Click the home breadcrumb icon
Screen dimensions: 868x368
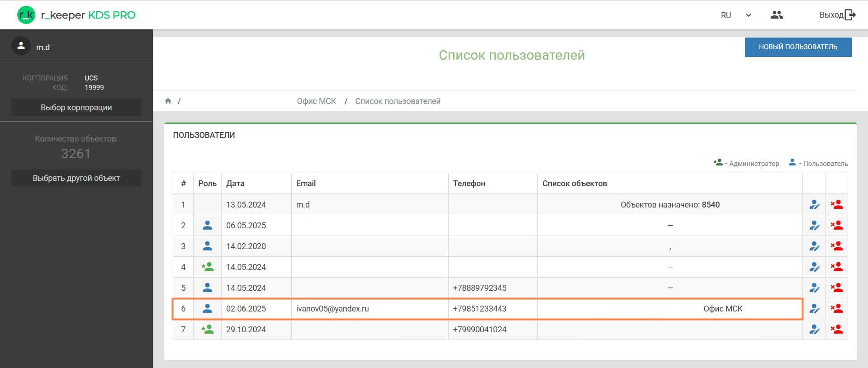point(168,101)
